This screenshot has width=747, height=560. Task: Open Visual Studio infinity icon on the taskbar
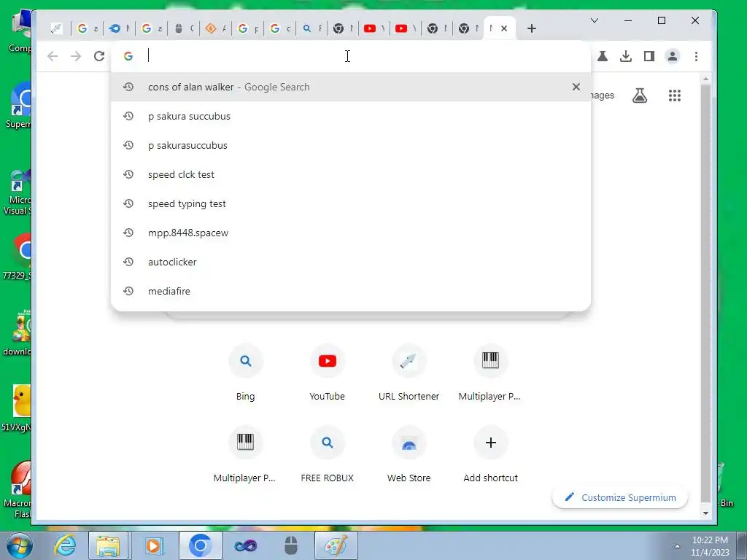(x=245, y=545)
